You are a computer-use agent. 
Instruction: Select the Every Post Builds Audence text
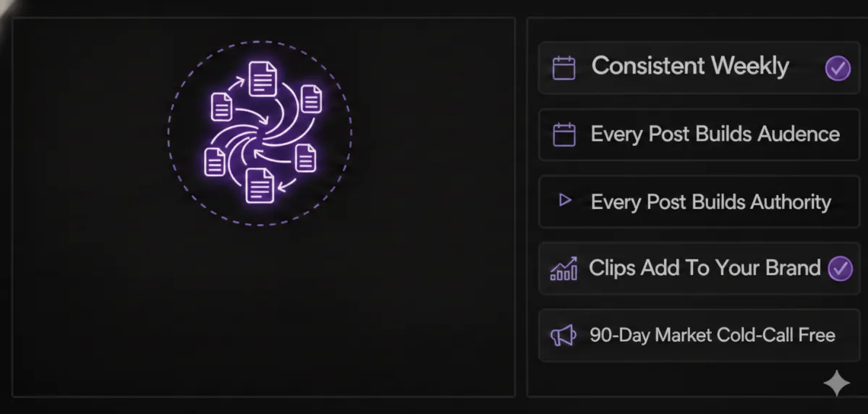click(715, 134)
